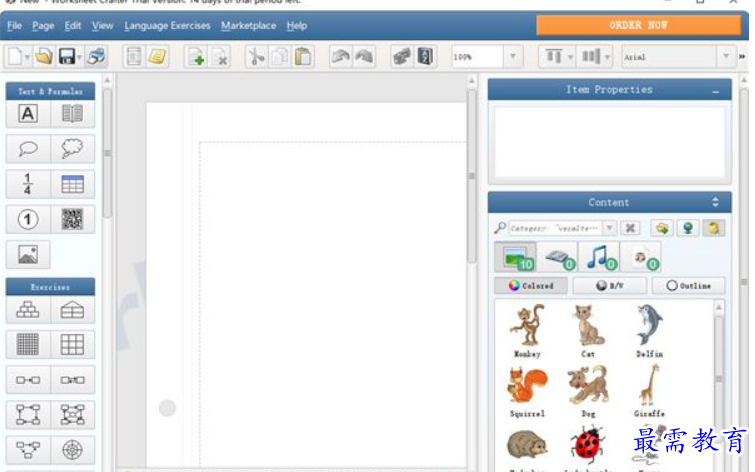Open the Marketplace menu
The height and width of the screenshot is (472, 755).
pyautogui.click(x=248, y=26)
